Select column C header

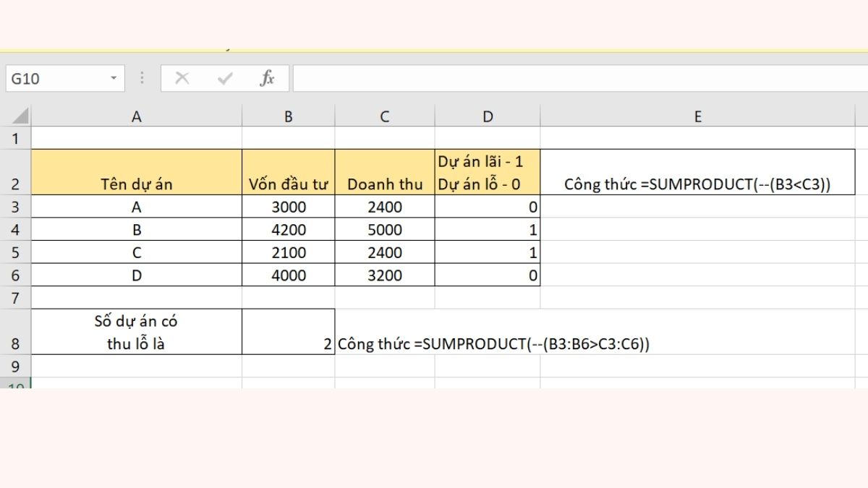click(385, 116)
